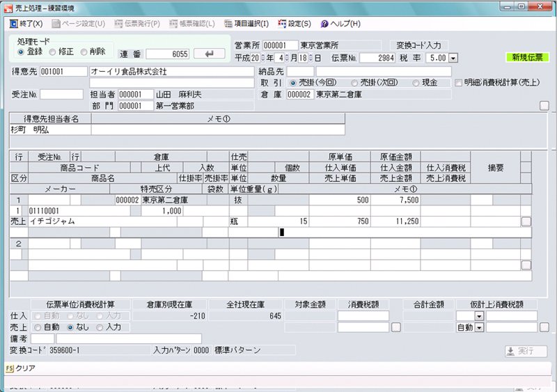557x392 pixels.
Task: Click small square button on row 2 end
Action: coord(526,265)
